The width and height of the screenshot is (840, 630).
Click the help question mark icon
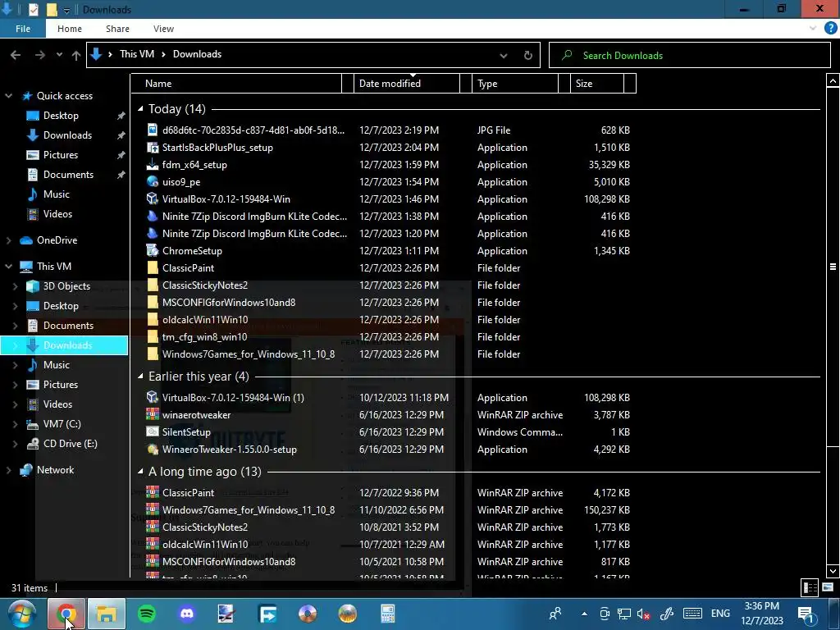click(830, 29)
